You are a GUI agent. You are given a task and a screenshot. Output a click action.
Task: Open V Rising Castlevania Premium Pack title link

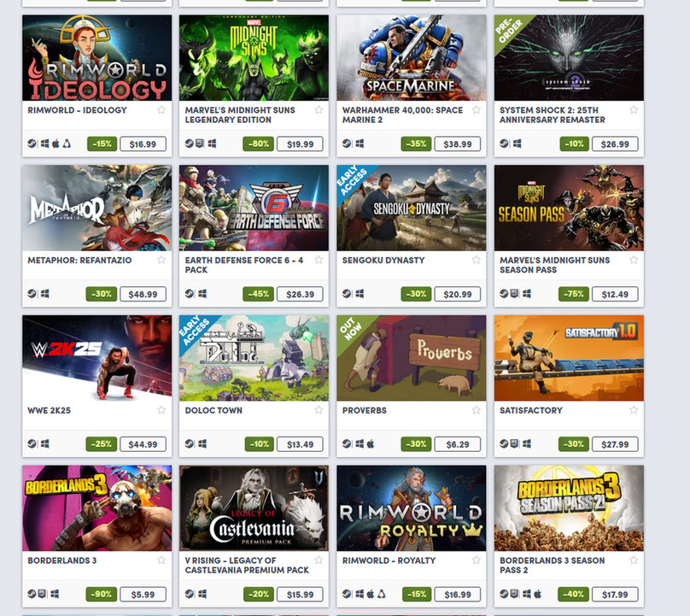click(247, 566)
